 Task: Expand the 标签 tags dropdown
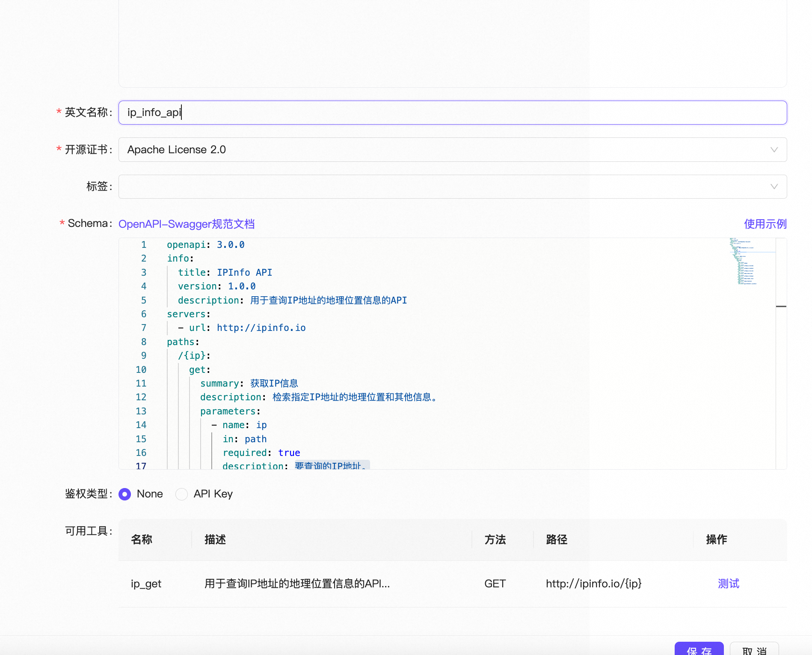453,187
